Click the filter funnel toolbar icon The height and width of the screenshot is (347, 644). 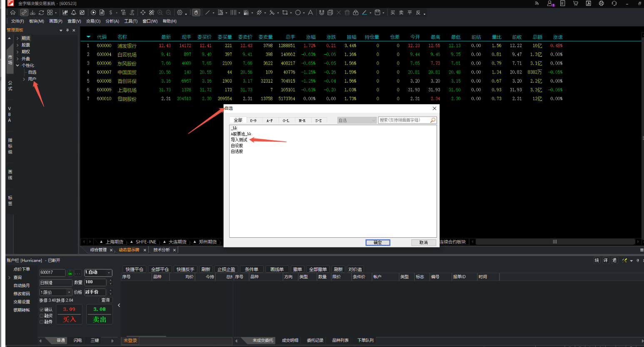click(123, 13)
